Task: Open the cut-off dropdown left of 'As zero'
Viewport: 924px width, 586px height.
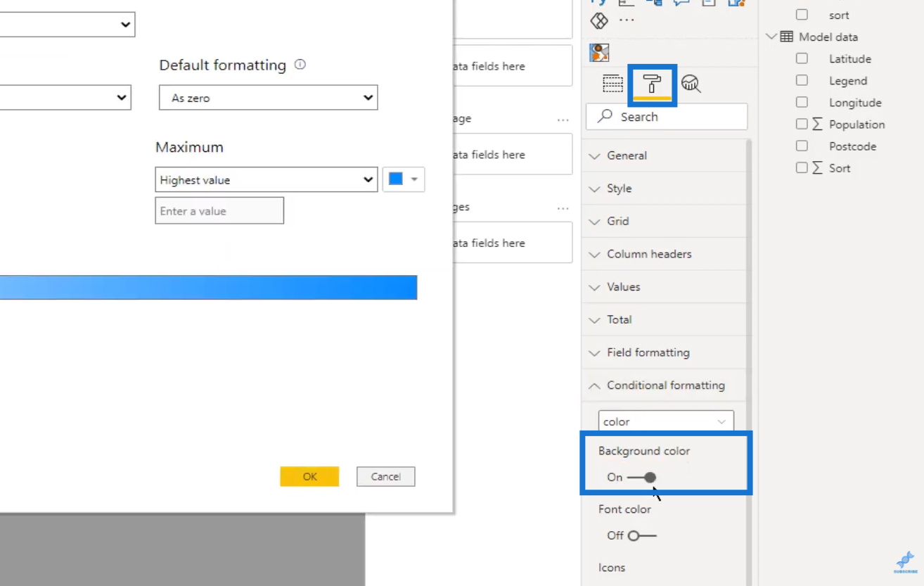Action: click(65, 98)
